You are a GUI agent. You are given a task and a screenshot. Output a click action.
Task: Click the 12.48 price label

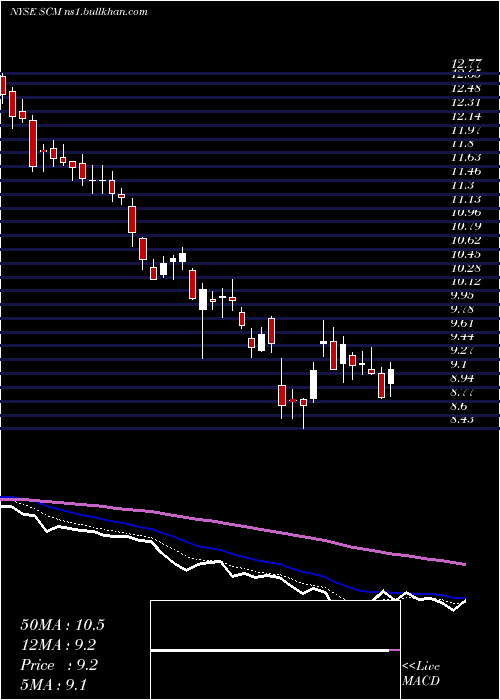(466, 89)
